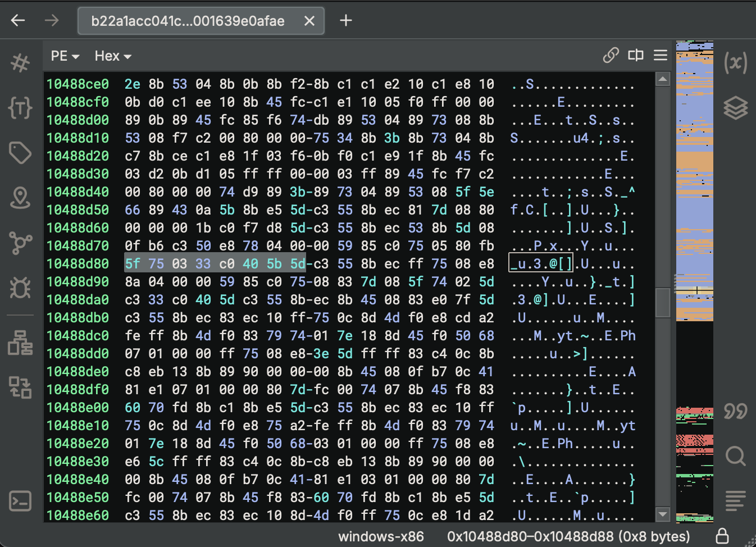Image resolution: width=756 pixels, height=547 pixels.
Task: Open the component swap sidebar icon
Action: pyautogui.click(x=20, y=388)
